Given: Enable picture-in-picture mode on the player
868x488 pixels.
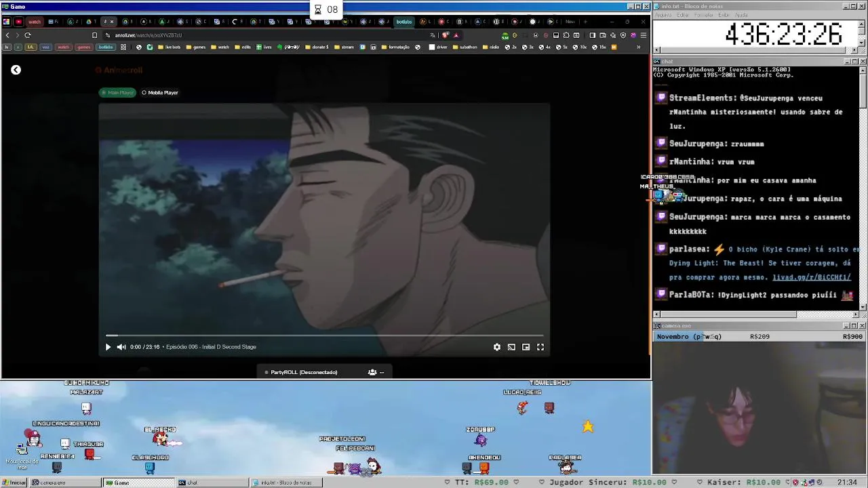Looking at the screenshot, I should (x=526, y=347).
